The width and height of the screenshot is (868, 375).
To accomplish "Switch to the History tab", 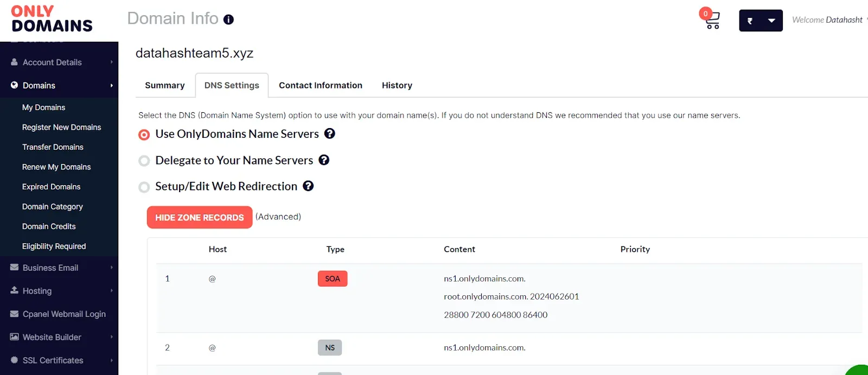I will pyautogui.click(x=397, y=85).
